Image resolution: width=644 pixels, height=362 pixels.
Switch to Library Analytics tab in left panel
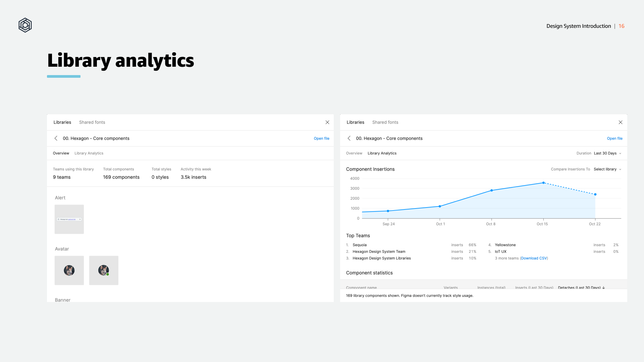pyautogui.click(x=89, y=153)
